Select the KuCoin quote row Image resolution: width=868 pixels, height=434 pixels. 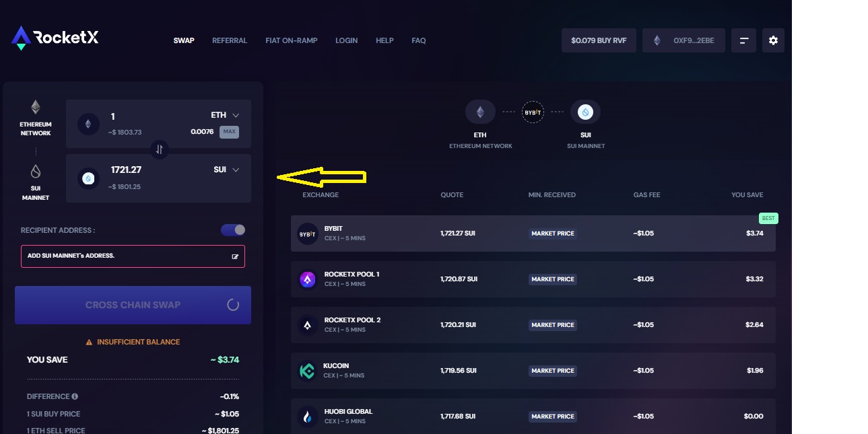(533, 371)
